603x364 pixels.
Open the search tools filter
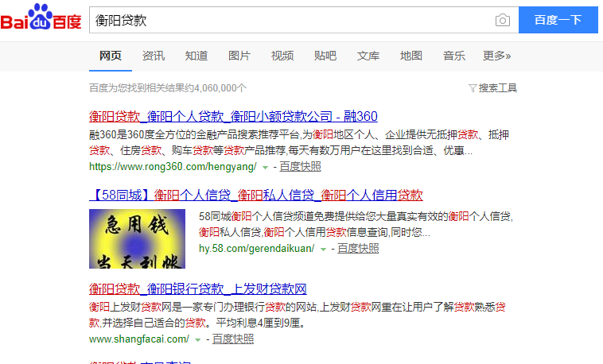pos(493,87)
